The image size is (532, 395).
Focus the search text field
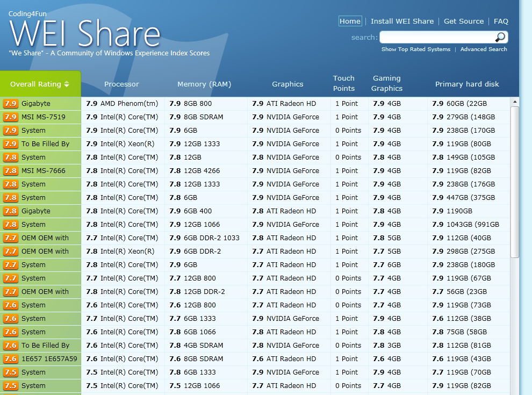coord(437,37)
